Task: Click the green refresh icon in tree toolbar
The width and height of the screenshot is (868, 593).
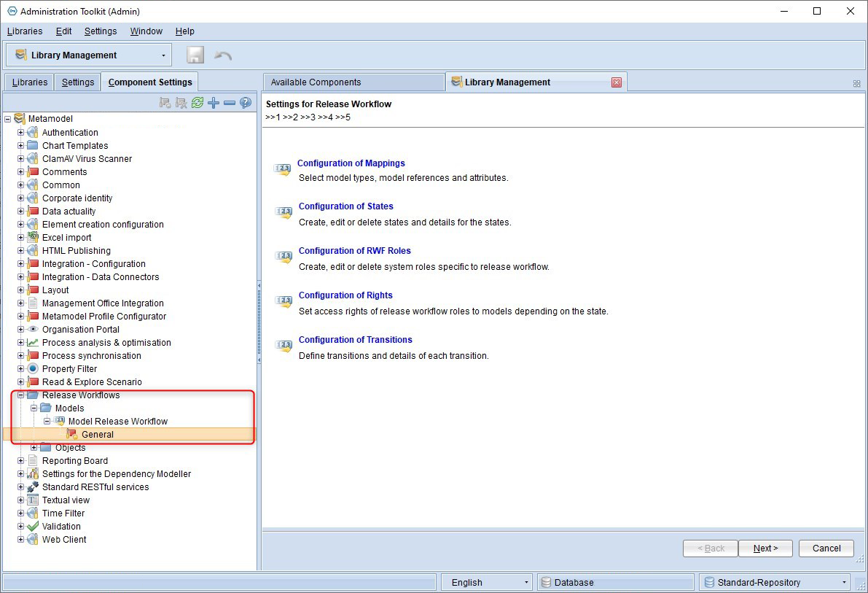Action: tap(197, 103)
